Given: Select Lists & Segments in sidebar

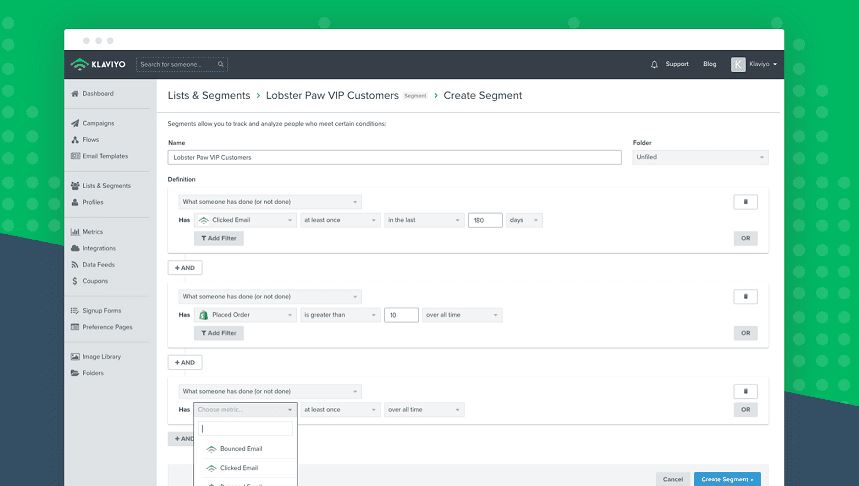Looking at the screenshot, I should 106,186.
